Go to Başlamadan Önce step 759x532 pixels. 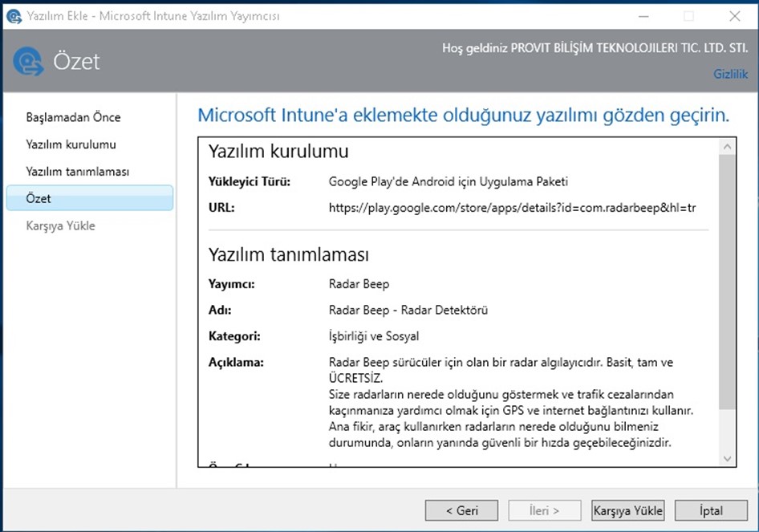[x=73, y=117]
